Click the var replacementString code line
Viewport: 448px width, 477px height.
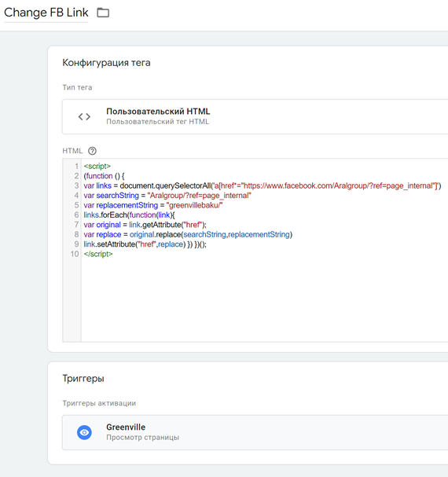coord(153,205)
